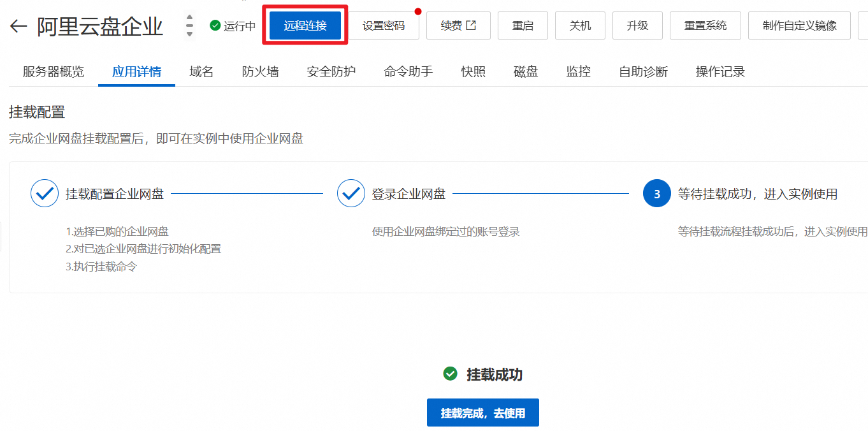Click the green 运行中 status icon
Image resolution: width=868 pixels, height=431 pixels.
(215, 26)
